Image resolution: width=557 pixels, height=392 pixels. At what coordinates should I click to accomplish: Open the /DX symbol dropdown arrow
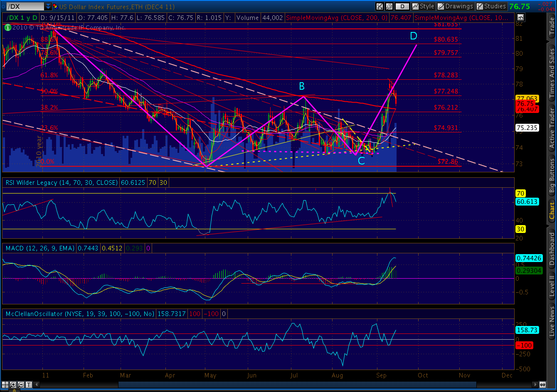(48, 7)
